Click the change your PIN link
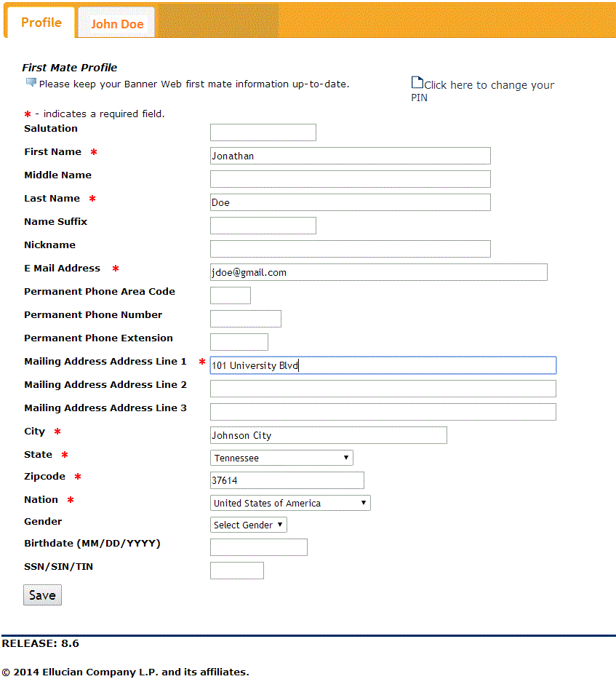 [x=488, y=85]
